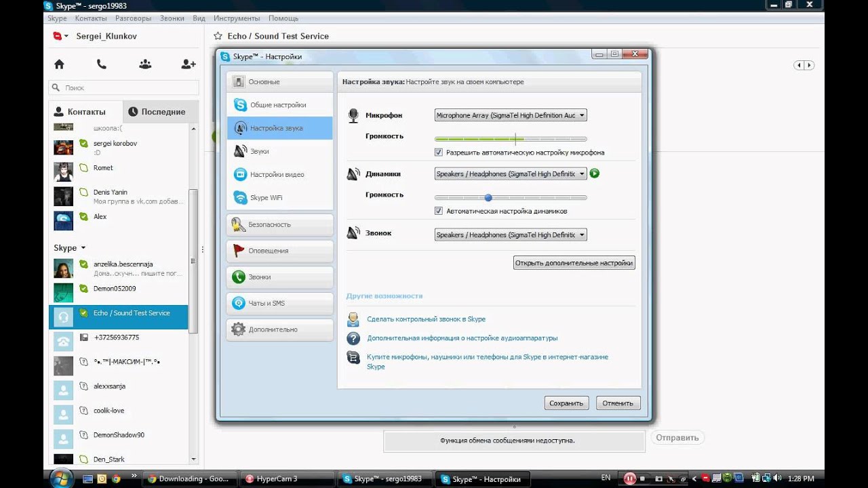Expand the Звонки settings group
This screenshot has width=868, height=488.
coord(279,277)
